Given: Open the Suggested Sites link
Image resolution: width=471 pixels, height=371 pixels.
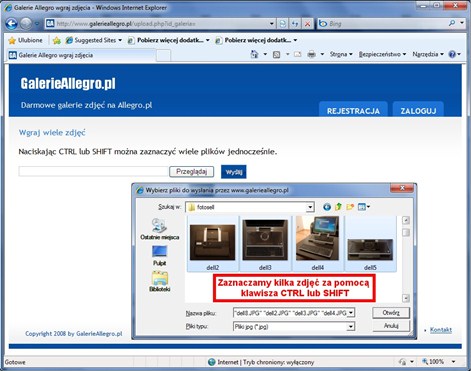Looking at the screenshot, I should click(x=94, y=40).
